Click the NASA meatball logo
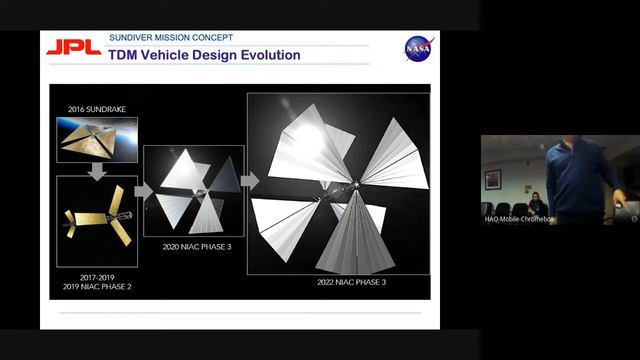 419,49
